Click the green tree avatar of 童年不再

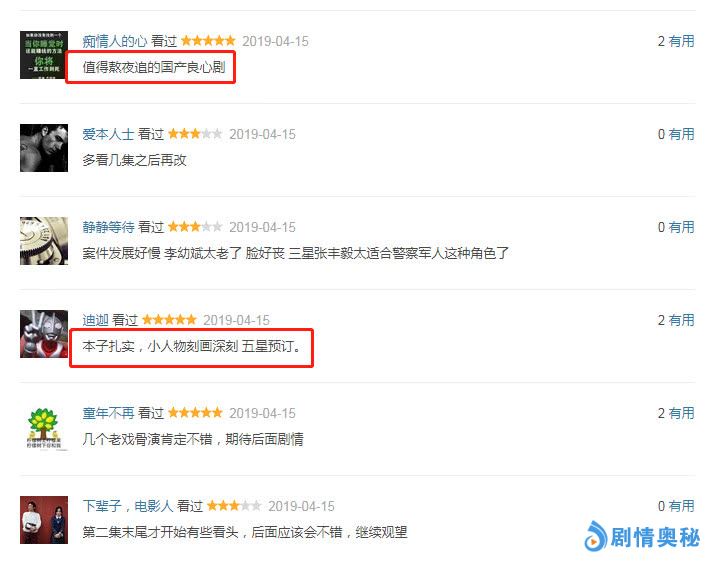click(x=44, y=427)
